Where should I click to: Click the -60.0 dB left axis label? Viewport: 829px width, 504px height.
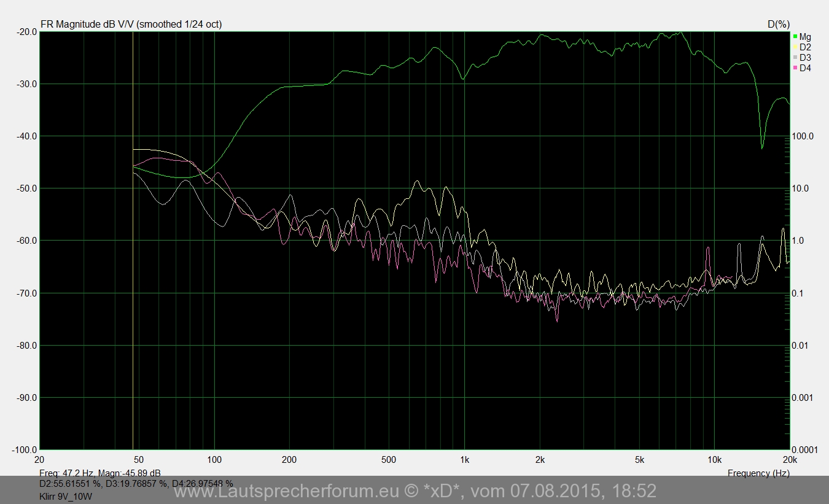click(x=25, y=241)
